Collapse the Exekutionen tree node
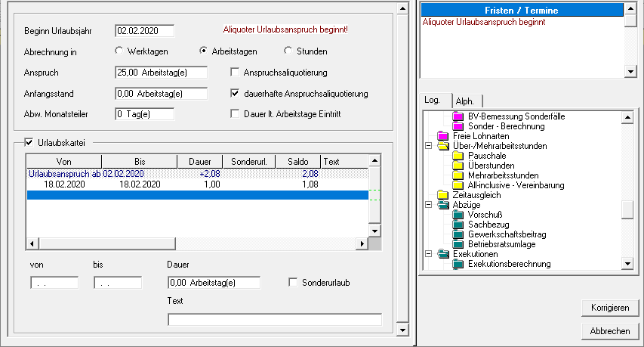Image resolution: width=644 pixels, height=347 pixels. pyautogui.click(x=430, y=254)
